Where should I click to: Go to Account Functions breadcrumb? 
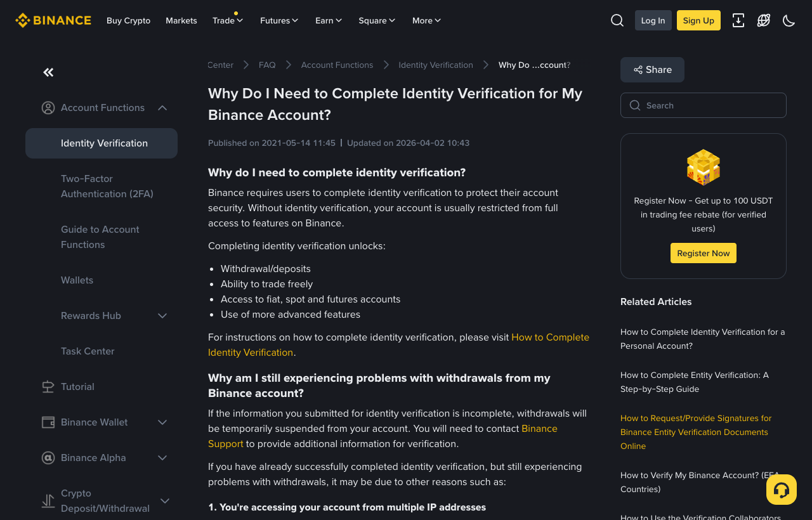tap(337, 65)
